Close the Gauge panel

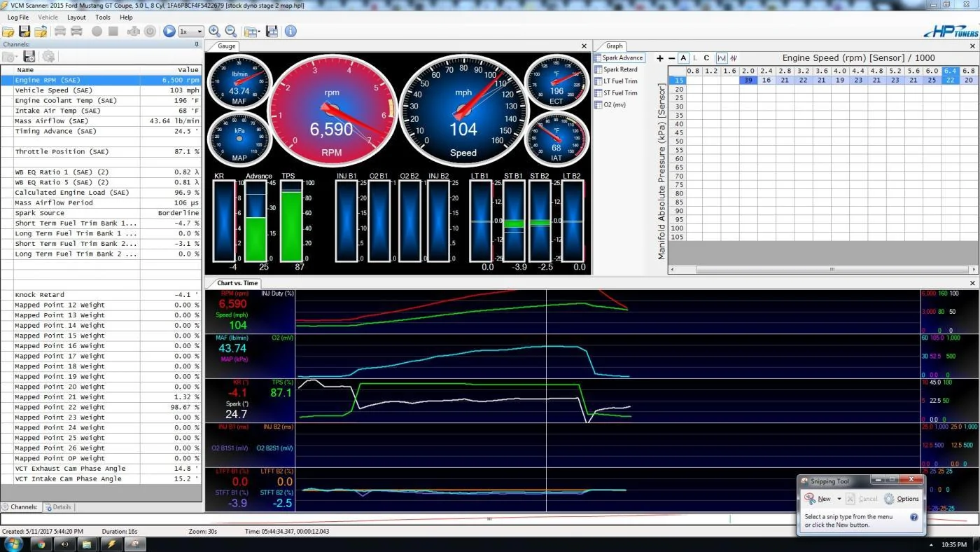(x=584, y=46)
